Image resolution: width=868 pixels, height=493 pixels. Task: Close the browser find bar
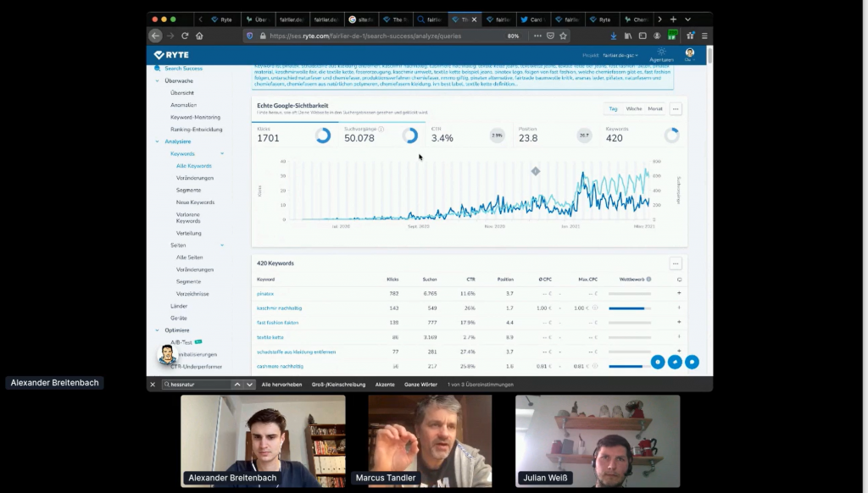pos(153,385)
